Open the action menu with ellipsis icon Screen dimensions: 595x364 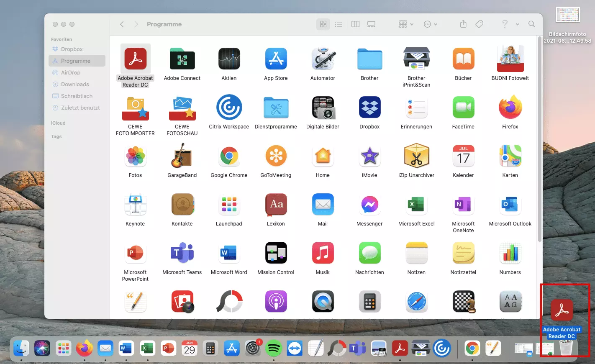pyautogui.click(x=430, y=24)
